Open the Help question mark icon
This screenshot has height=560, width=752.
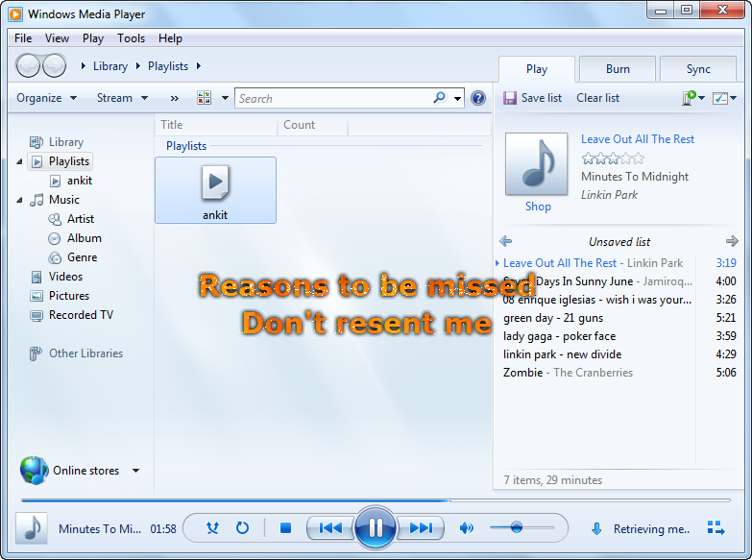click(x=478, y=98)
